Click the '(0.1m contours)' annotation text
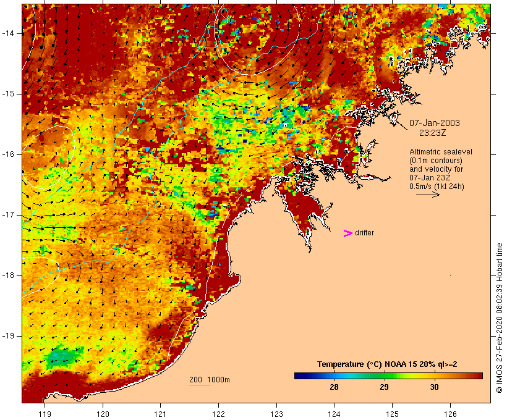 [436, 161]
